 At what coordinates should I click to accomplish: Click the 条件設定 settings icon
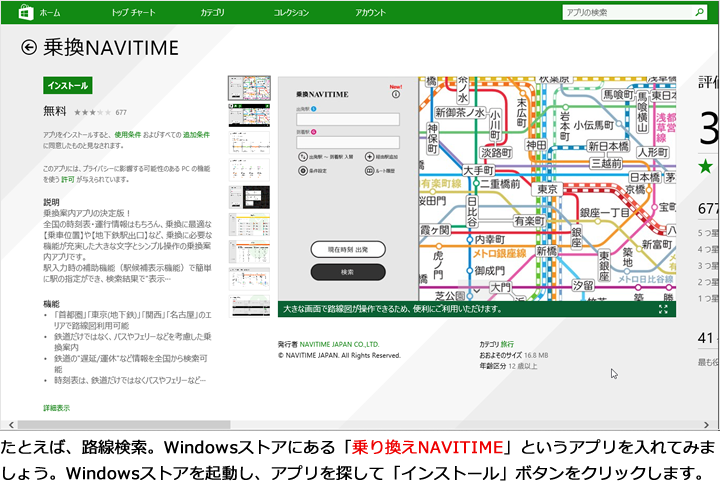(303, 171)
